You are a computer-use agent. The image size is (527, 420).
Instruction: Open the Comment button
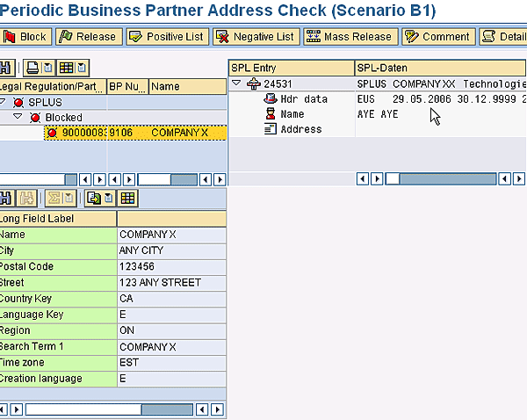click(x=438, y=37)
